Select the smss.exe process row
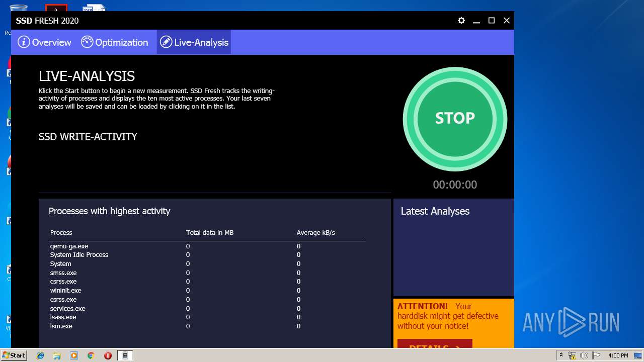644x362 pixels. point(207,273)
